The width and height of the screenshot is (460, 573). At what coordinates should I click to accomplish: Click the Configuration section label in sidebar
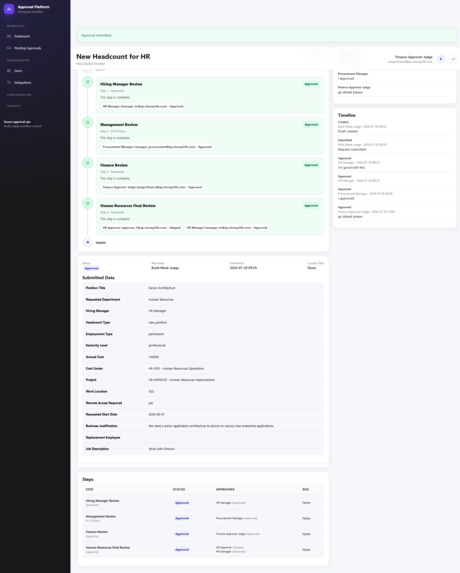tap(19, 95)
